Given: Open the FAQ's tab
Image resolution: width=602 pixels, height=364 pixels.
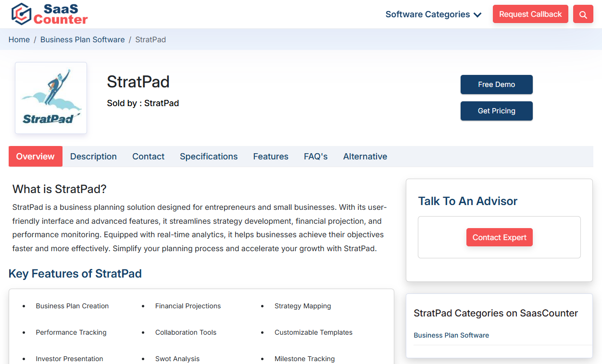Looking at the screenshot, I should pos(316,157).
